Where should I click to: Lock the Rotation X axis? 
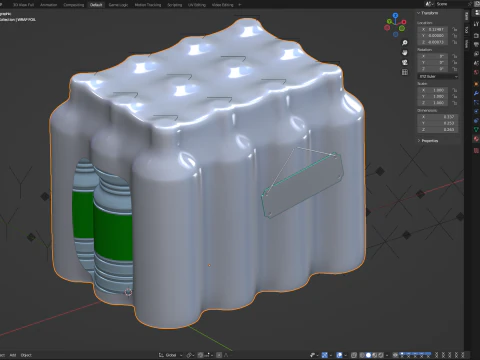454,56
